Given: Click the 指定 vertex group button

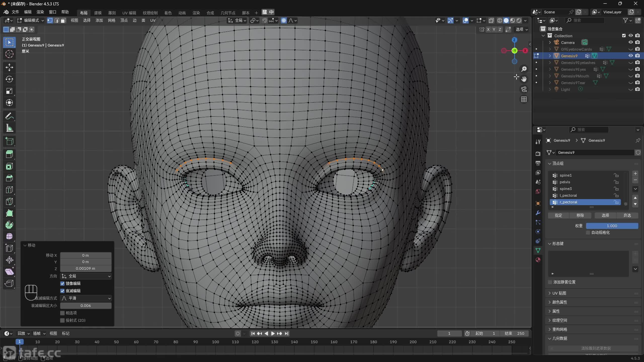Looking at the screenshot, I should coord(558,215).
